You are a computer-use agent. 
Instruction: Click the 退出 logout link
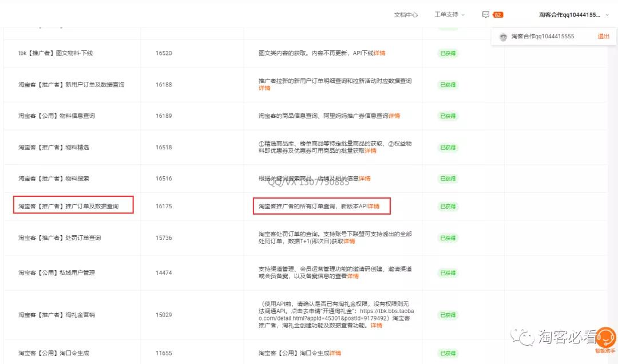[604, 36]
